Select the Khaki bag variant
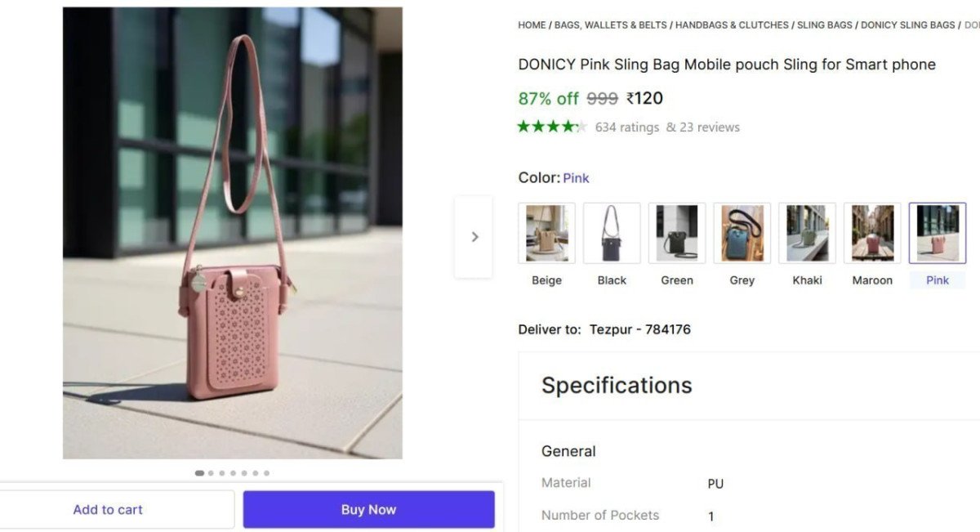The height and width of the screenshot is (532, 980). (x=807, y=232)
